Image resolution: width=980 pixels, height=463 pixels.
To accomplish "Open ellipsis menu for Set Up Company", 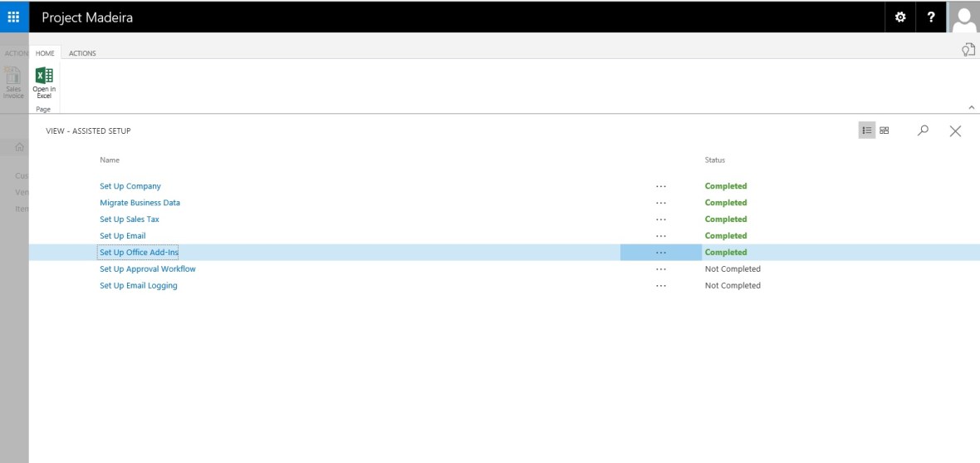I will [660, 186].
